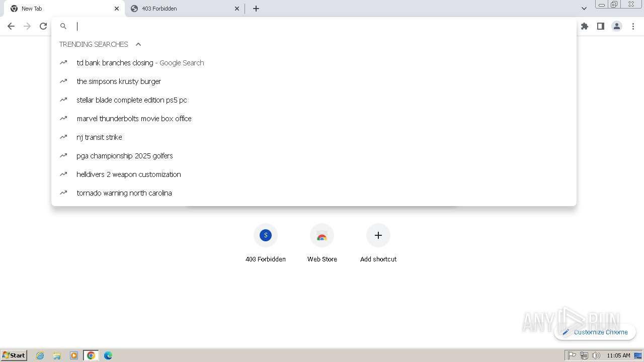Click the search magnifier icon in address bar
Screen dimensions: 644x362
pyautogui.click(x=63, y=26)
